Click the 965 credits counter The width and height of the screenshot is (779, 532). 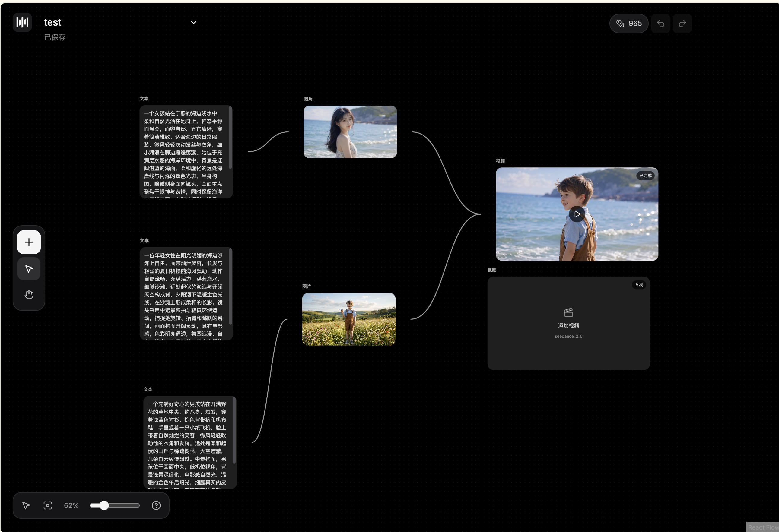click(x=628, y=24)
